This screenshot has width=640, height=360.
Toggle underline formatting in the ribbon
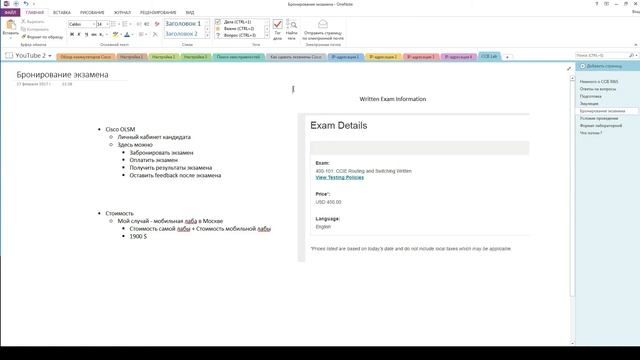tap(86, 35)
